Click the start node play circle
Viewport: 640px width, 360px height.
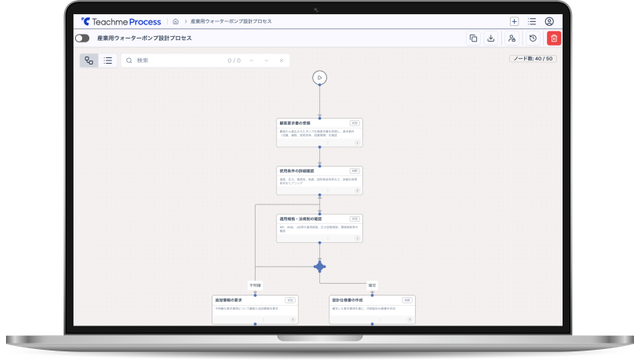320,78
